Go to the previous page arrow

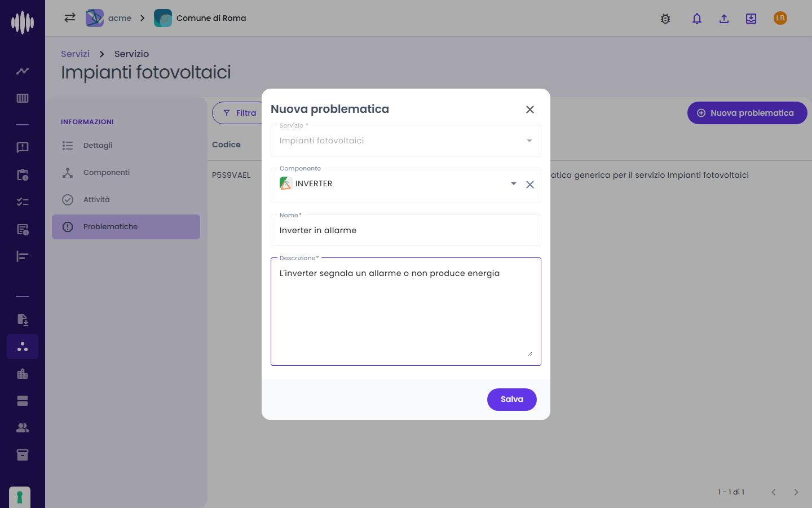point(774,492)
